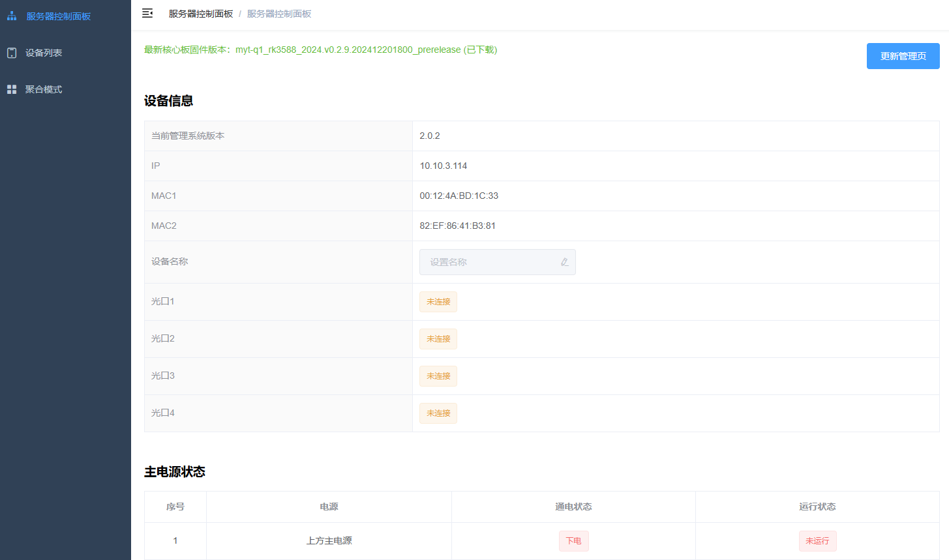949x560 pixels.
Task: Click the red 下电 power status tag
Action: pos(573,541)
